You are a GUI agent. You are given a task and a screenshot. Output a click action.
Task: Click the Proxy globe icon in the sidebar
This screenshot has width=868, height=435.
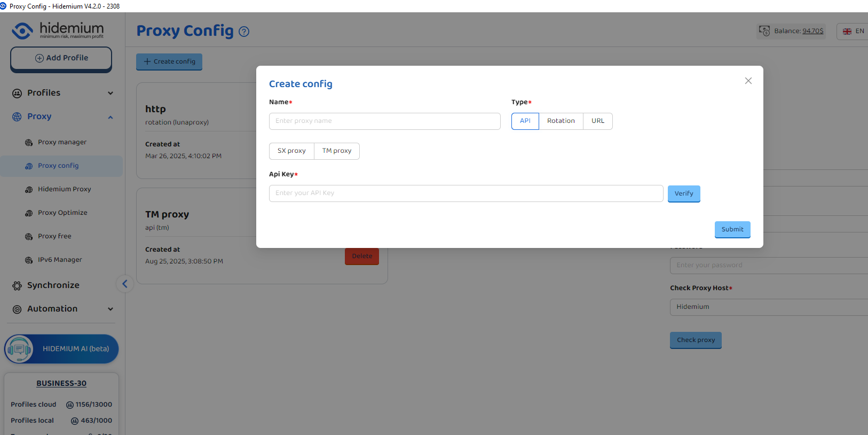(x=17, y=117)
